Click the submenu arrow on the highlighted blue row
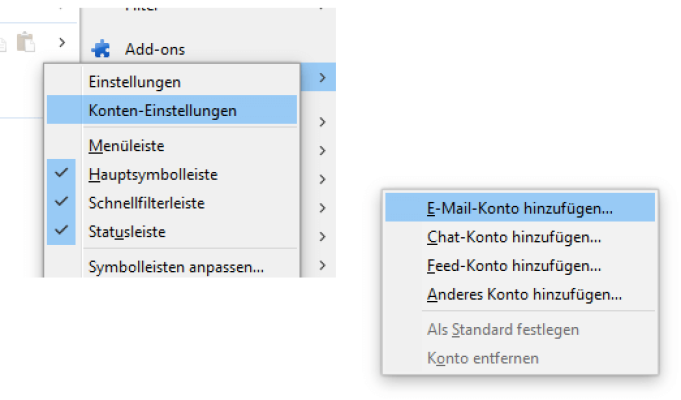The height and width of the screenshot is (400, 681). click(322, 76)
